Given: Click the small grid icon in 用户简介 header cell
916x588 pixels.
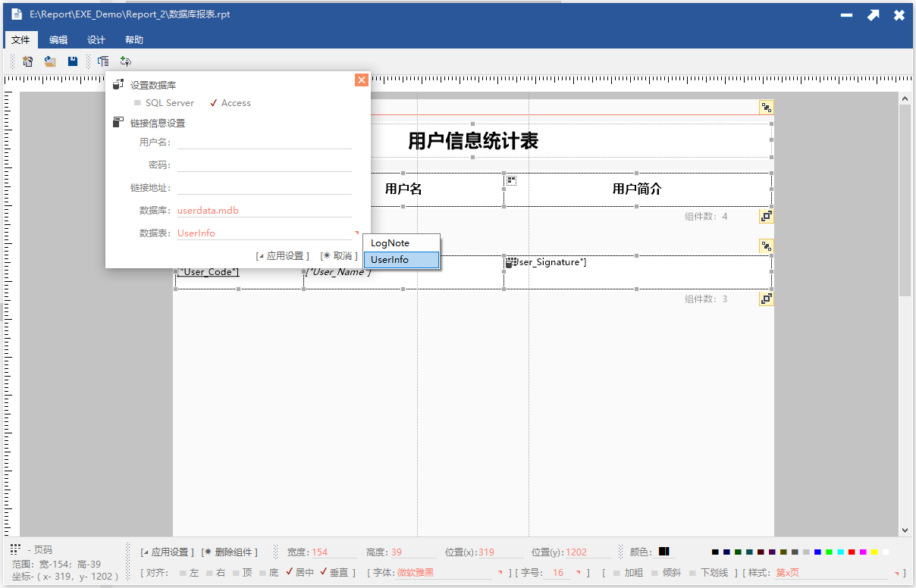Looking at the screenshot, I should point(512,180).
